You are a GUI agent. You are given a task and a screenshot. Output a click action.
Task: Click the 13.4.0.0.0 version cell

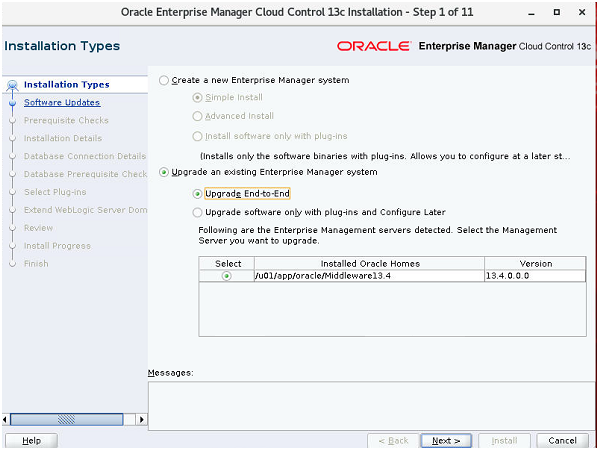(535, 276)
